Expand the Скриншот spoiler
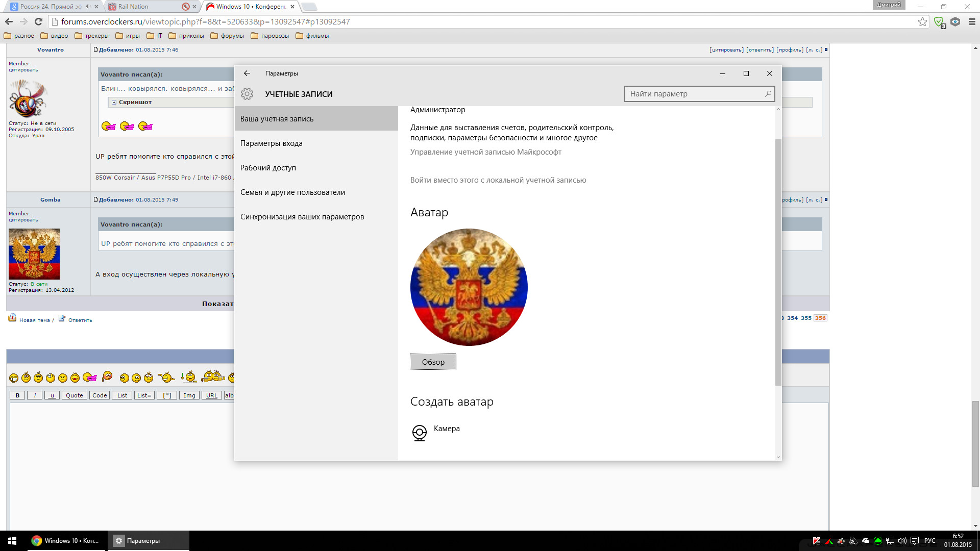The image size is (980, 551). pos(114,102)
